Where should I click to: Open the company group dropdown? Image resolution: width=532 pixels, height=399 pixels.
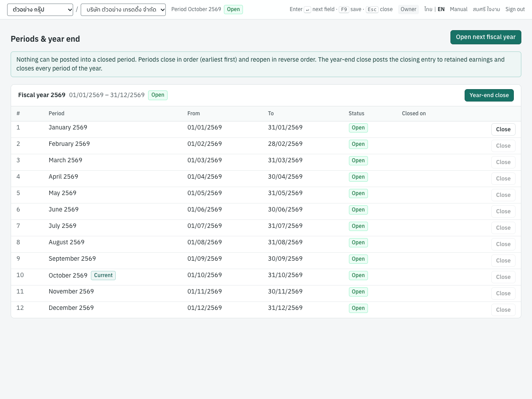pyautogui.click(x=40, y=10)
